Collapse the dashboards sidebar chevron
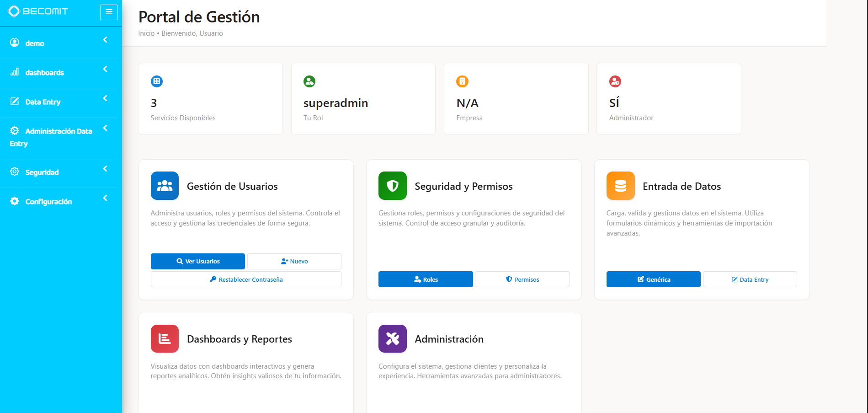The height and width of the screenshot is (413, 868). (105, 69)
